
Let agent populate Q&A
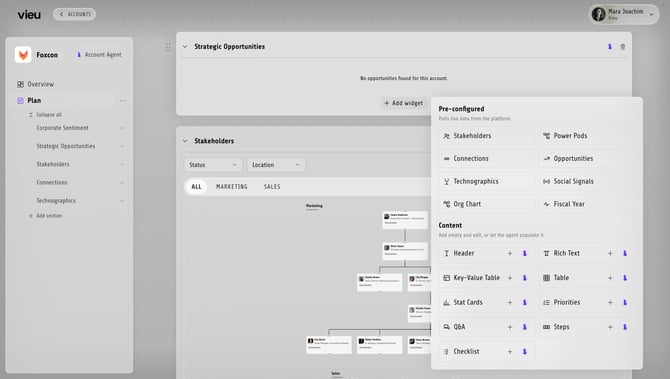click(525, 327)
